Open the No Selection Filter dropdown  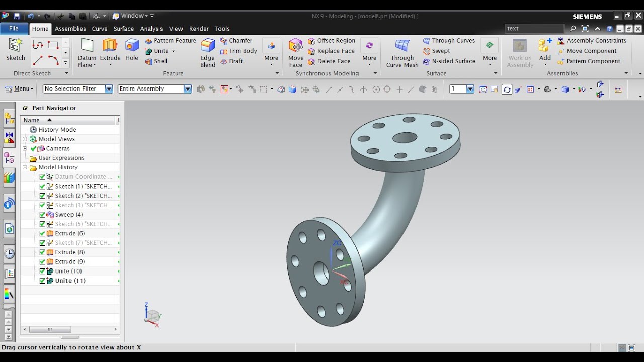pyautogui.click(x=78, y=89)
